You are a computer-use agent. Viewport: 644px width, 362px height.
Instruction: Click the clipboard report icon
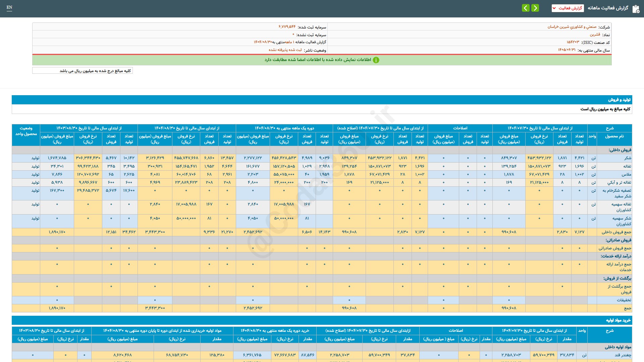tap(636, 9)
